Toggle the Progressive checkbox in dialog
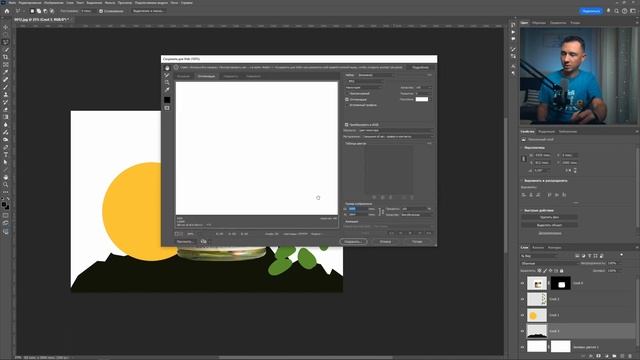The height and width of the screenshot is (360, 640). pos(347,93)
